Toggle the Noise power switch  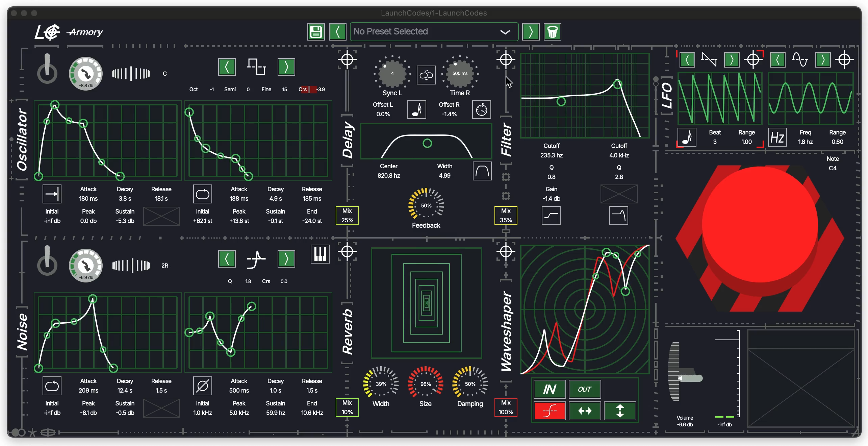(47, 261)
